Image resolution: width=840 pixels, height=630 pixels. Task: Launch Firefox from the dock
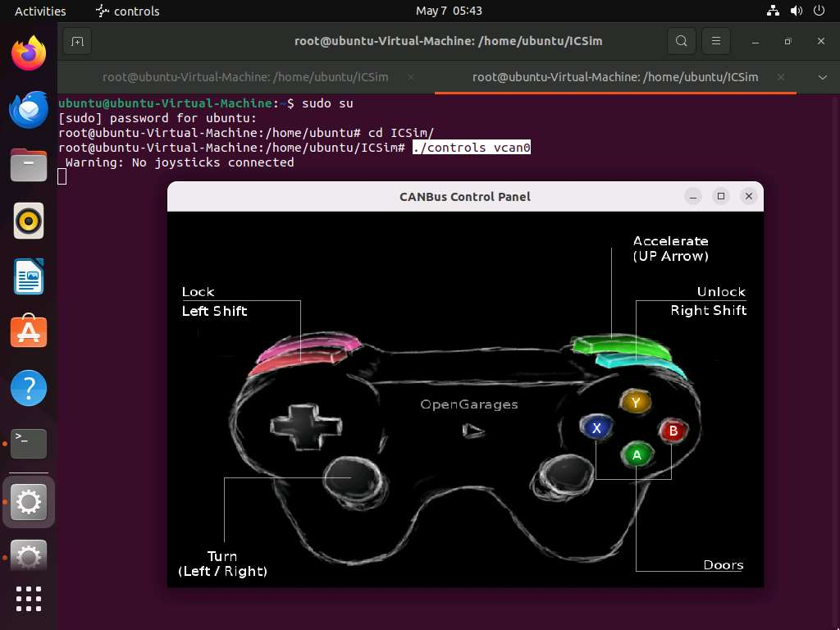[29, 54]
